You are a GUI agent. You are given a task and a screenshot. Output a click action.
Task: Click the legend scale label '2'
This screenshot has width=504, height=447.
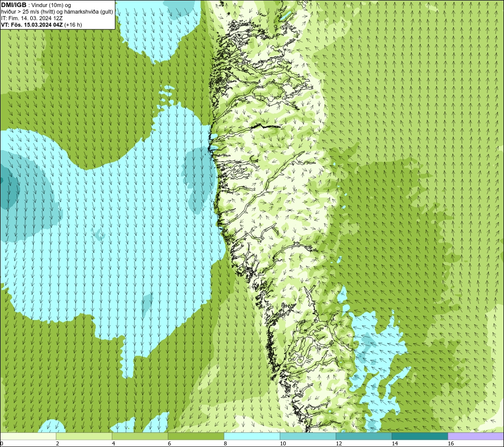(57, 444)
